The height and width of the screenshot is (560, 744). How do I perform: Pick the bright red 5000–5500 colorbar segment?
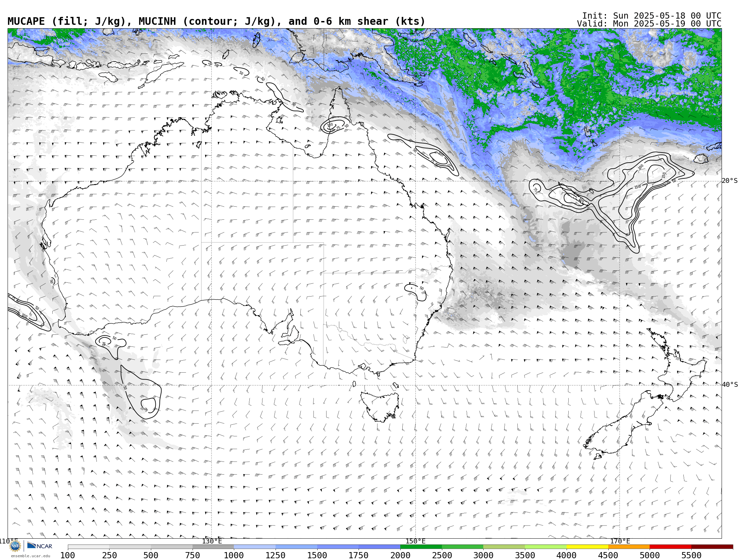click(x=671, y=547)
